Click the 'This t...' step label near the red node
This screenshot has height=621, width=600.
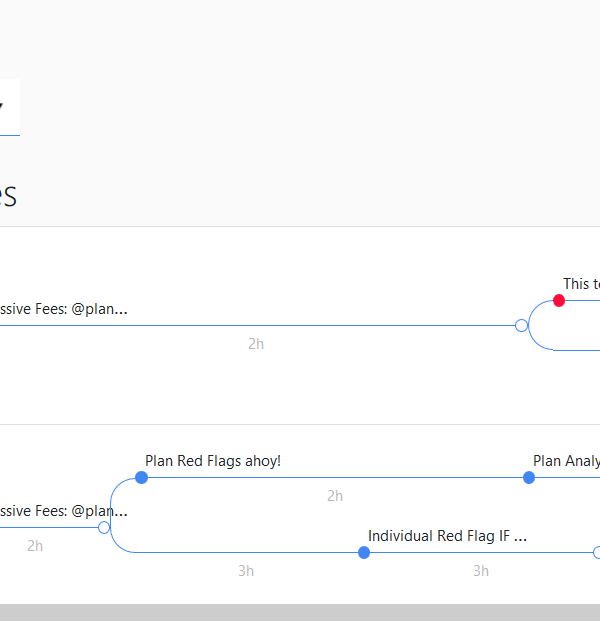pos(581,284)
